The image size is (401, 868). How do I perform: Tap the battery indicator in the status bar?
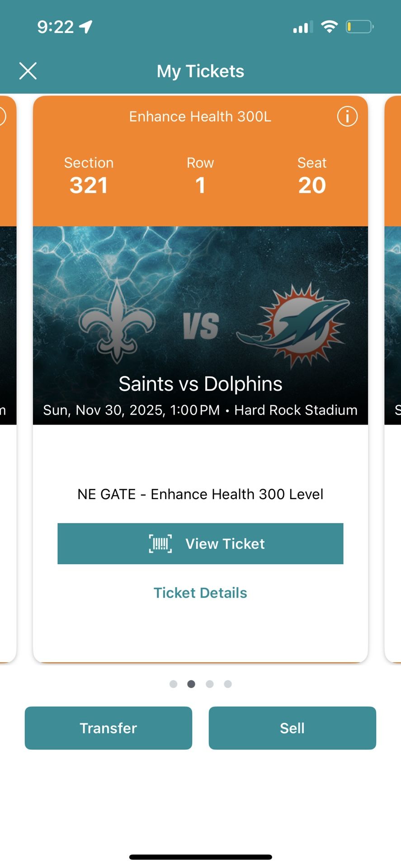coord(359,27)
